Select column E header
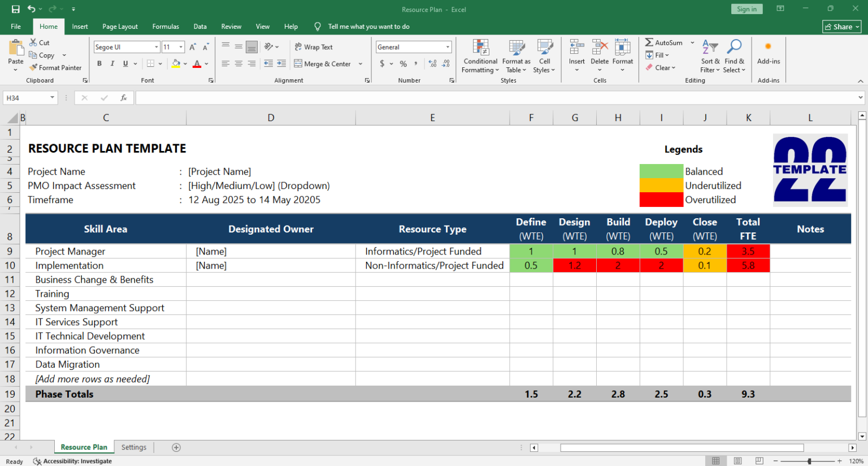The height and width of the screenshot is (466, 868). click(x=432, y=118)
